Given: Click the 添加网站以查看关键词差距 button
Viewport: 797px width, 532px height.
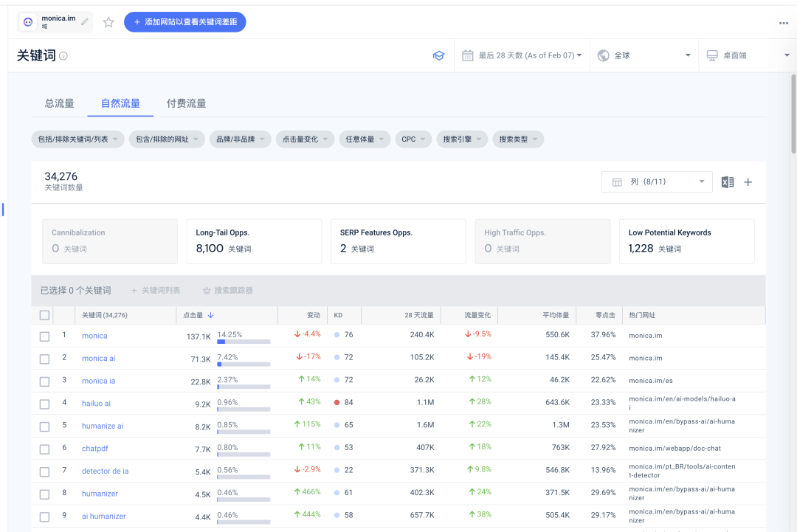Looking at the screenshot, I should pos(184,22).
